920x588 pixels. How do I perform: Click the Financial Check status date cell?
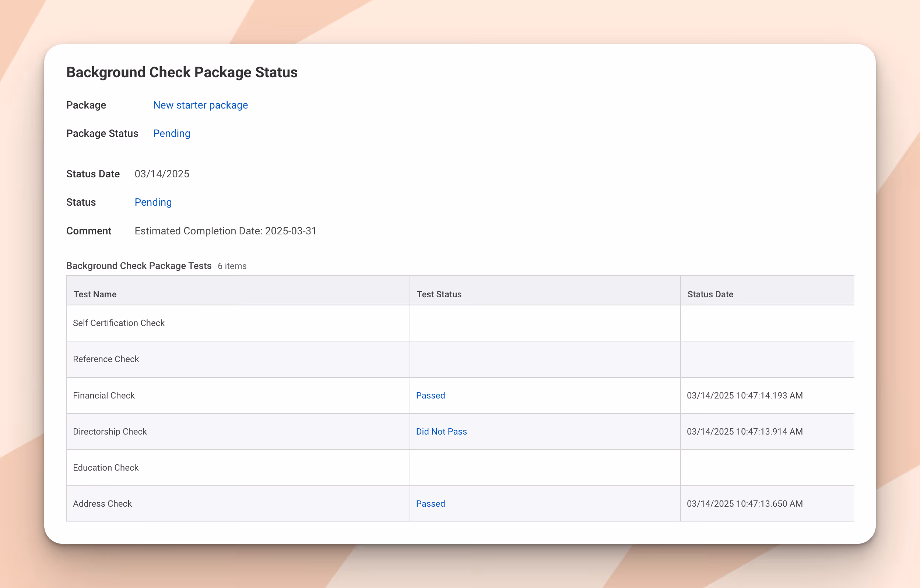744,395
